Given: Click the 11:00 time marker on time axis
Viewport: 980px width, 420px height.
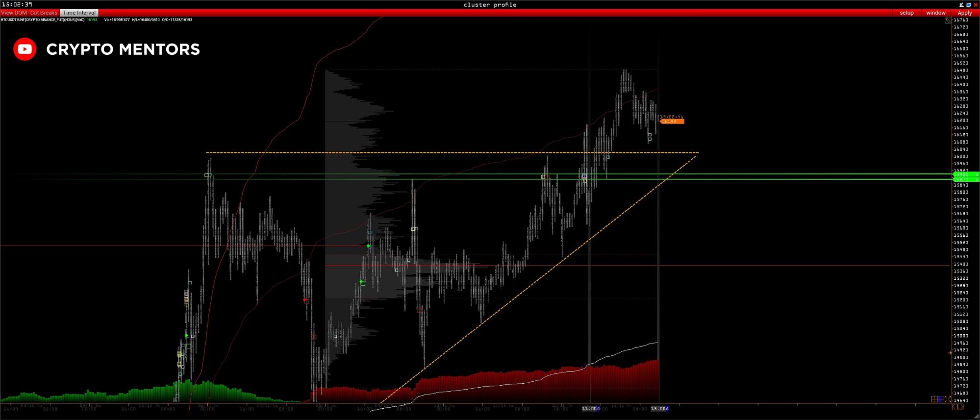Looking at the screenshot, I should point(591,409).
